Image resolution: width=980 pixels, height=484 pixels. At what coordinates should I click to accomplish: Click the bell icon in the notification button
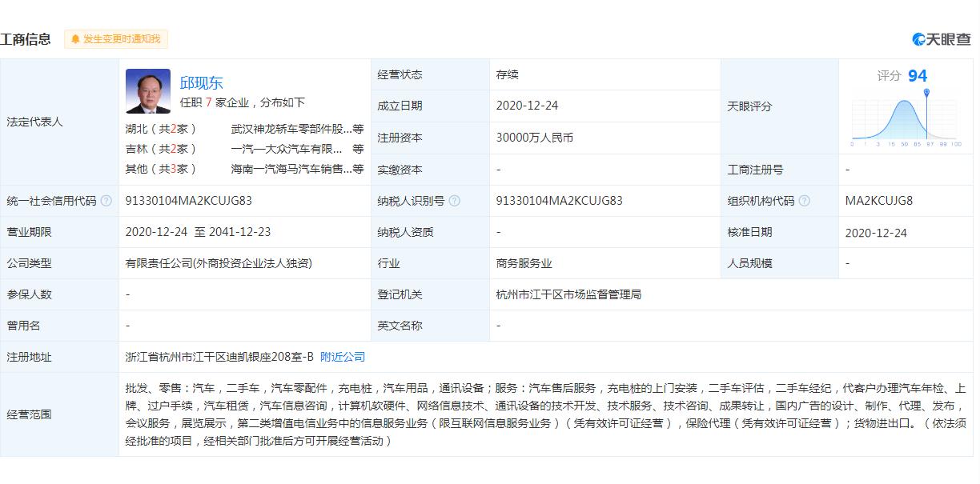point(76,39)
